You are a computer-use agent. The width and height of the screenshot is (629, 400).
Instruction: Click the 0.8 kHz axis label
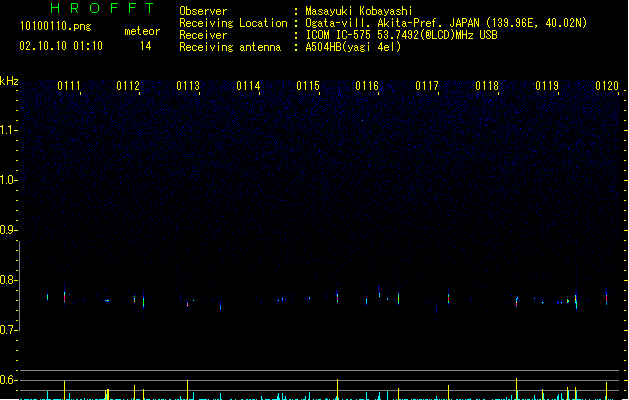pos(8,280)
